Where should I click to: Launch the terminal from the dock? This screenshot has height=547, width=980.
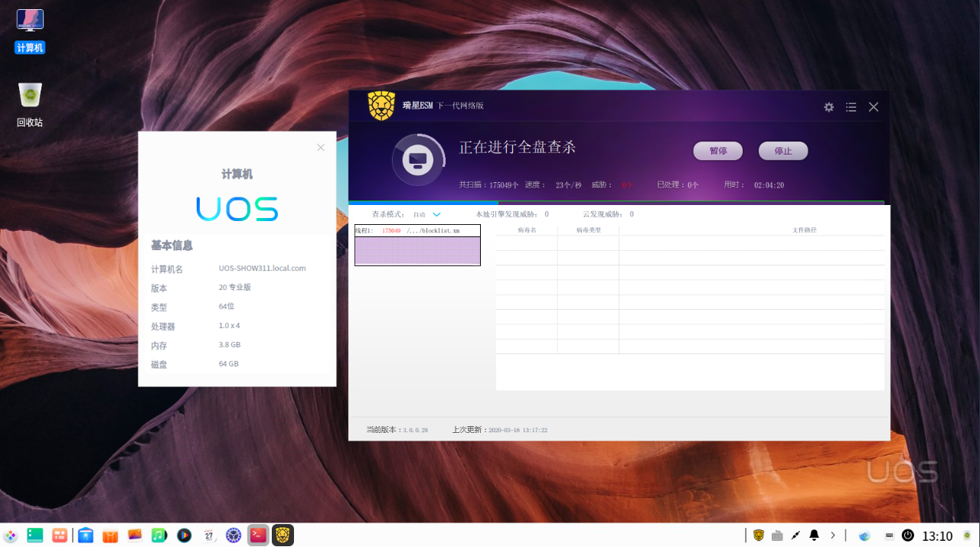tap(258, 535)
